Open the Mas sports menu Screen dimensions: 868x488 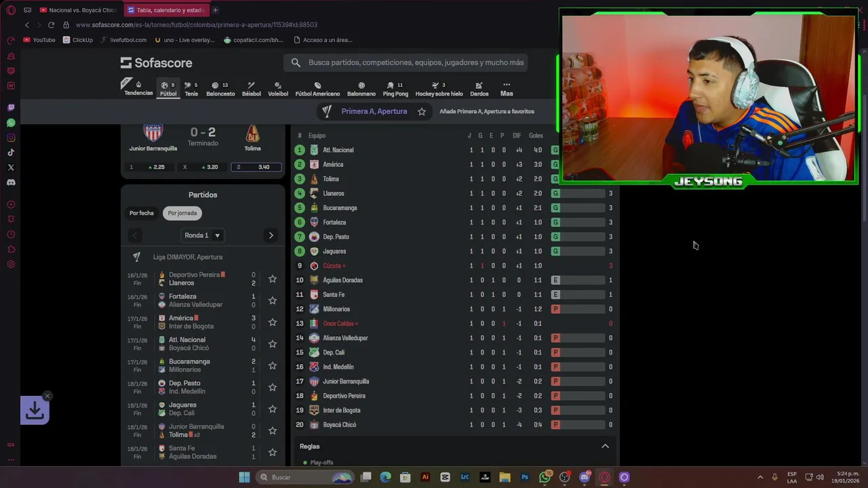coord(507,89)
